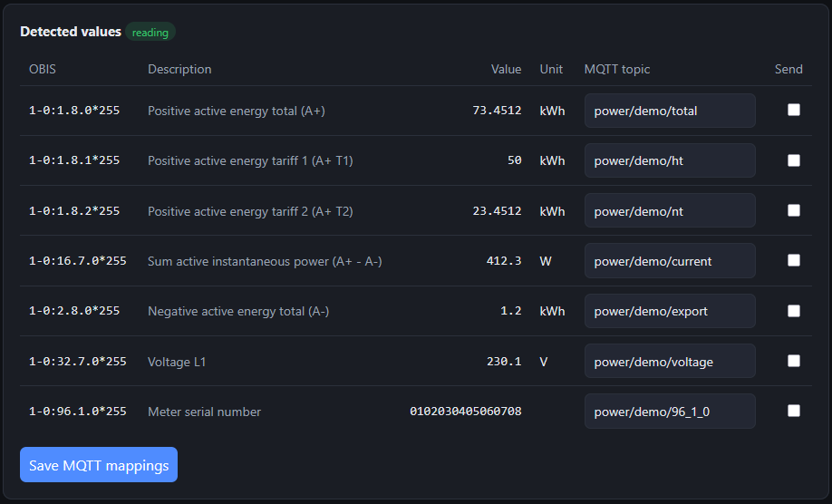This screenshot has height=504, width=832.
Task: Click the export value 1.2
Action: pos(510,311)
